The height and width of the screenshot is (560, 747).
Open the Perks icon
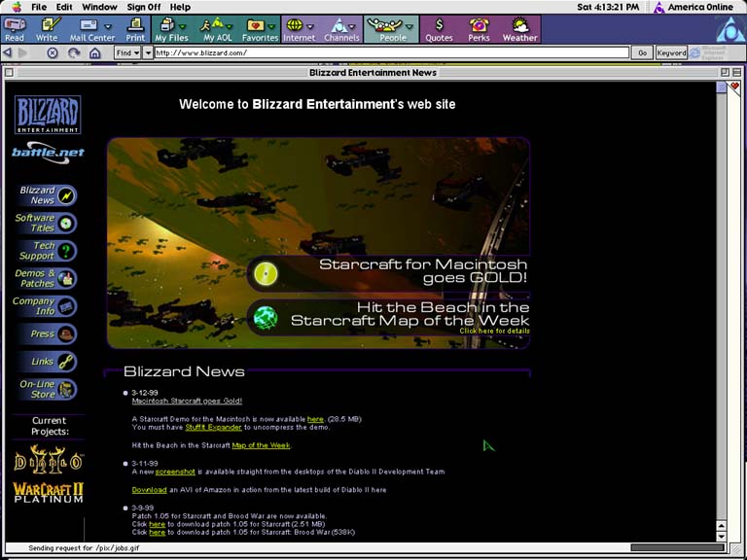479,29
